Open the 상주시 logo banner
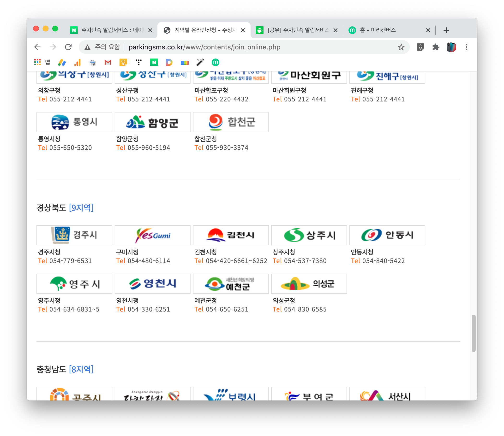This screenshot has height=436, width=504. 309,235
